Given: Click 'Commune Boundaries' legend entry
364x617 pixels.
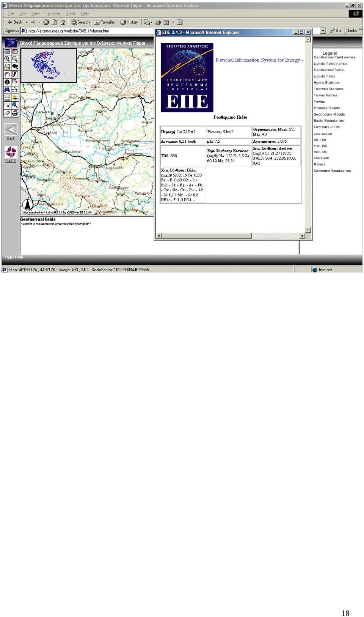Looking at the screenshot, I should (x=332, y=171).
